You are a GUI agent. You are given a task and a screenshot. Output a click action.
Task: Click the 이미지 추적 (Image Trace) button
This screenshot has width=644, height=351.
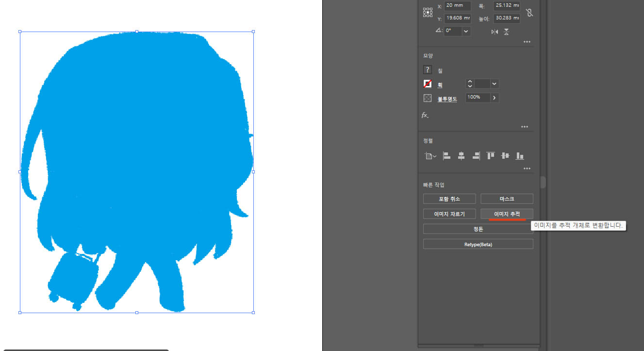click(x=507, y=214)
